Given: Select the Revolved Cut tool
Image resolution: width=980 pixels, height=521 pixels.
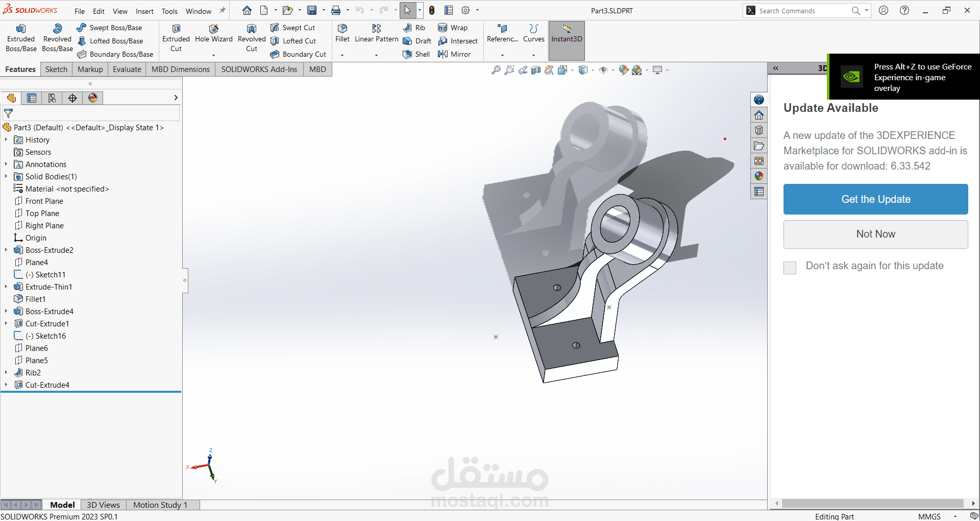Looking at the screenshot, I should 252,38.
